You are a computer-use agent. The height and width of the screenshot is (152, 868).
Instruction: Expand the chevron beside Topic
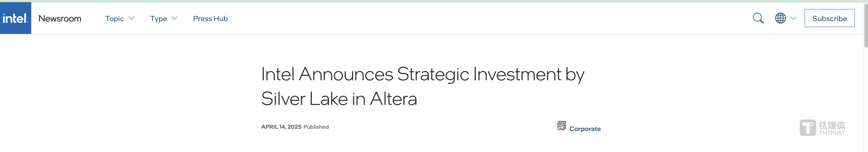point(131,18)
